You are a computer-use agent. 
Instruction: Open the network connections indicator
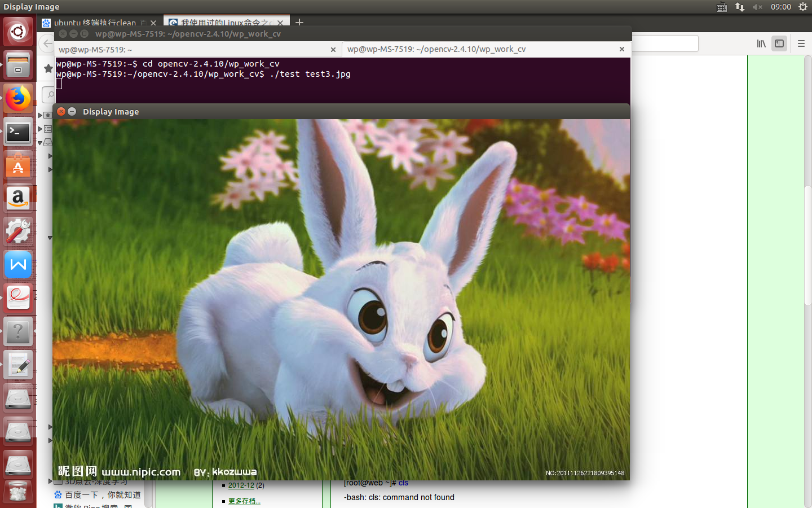tap(740, 7)
